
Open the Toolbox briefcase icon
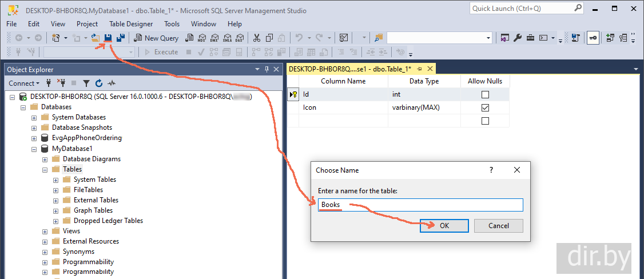pos(530,38)
